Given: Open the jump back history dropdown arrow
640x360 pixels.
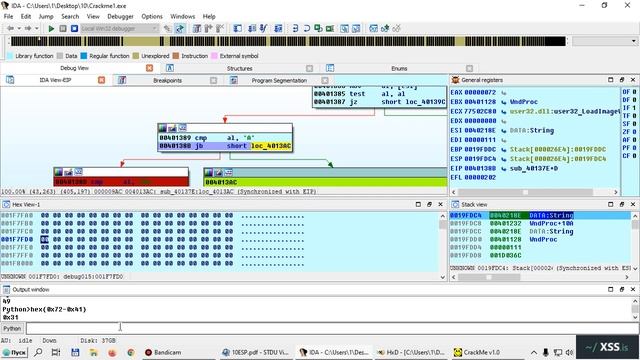Looking at the screenshot, I should coord(19,28).
